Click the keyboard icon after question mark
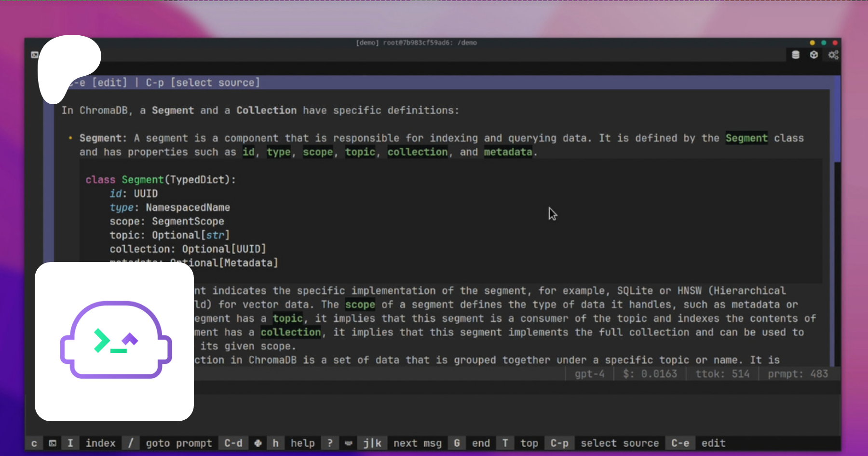Screen dimensions: 868x456 point(348,443)
